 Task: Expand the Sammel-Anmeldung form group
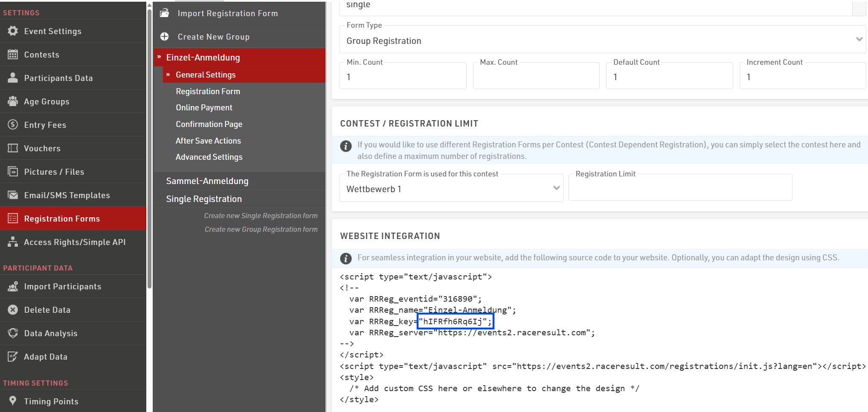pyautogui.click(x=207, y=181)
